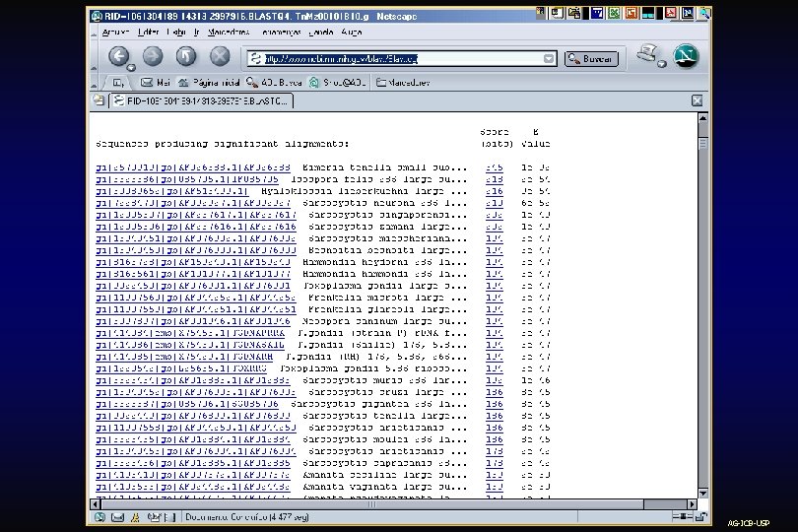The width and height of the screenshot is (798, 532).
Task: Reload the page with the Reload button
Action: click(x=186, y=56)
